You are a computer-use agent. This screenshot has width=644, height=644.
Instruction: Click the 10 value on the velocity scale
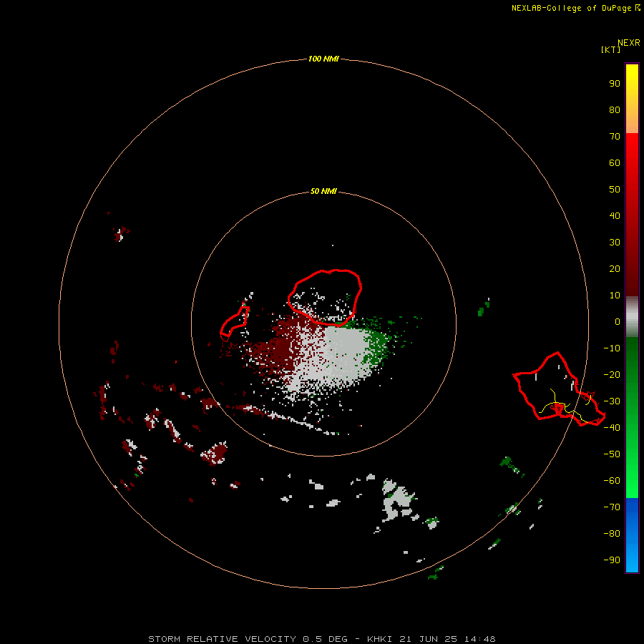[x=615, y=296]
